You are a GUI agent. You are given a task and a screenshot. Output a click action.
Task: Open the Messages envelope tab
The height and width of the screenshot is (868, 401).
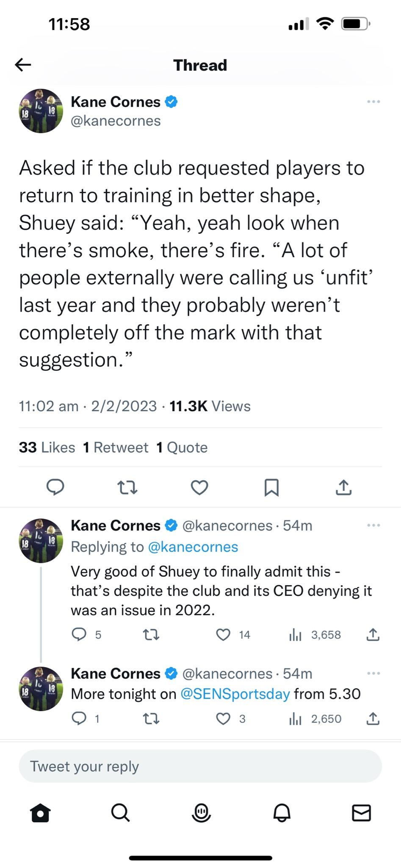[361, 813]
